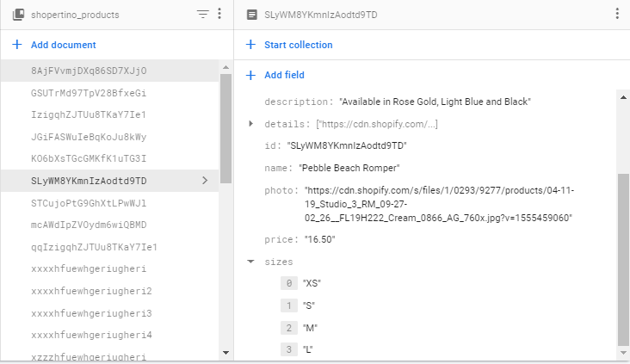Collapse the sizes array field

(250, 262)
